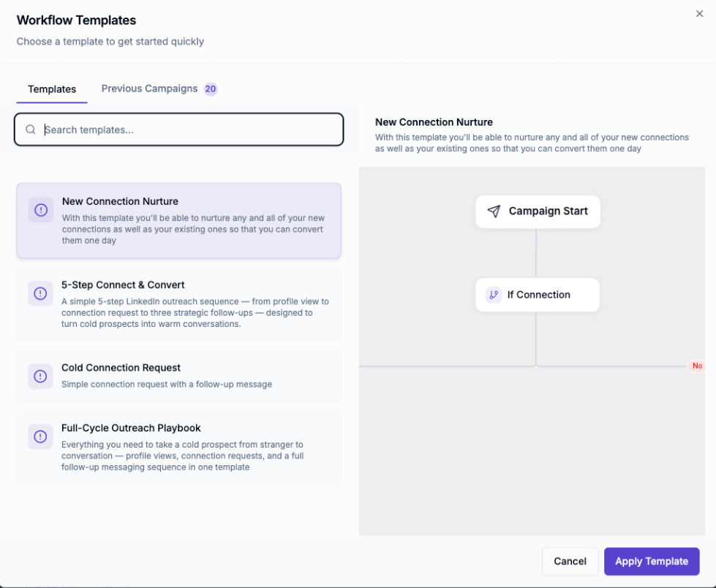716x588 pixels.
Task: Choose the Cold Connection Request template card
Action: pyautogui.click(x=179, y=376)
